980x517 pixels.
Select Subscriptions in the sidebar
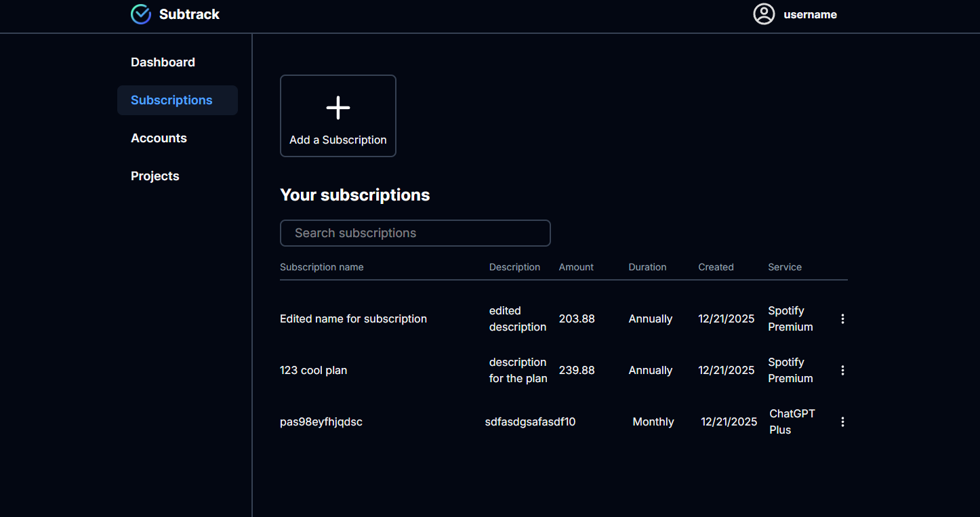(171, 100)
